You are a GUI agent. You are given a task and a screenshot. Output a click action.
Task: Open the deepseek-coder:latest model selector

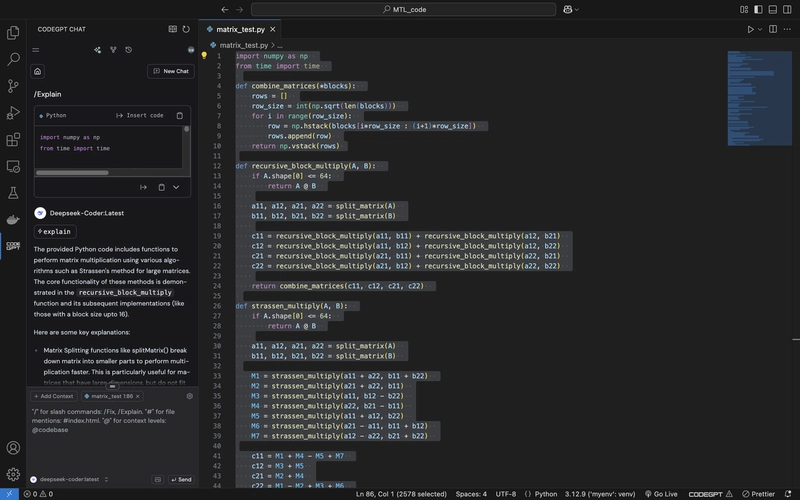[69, 480]
